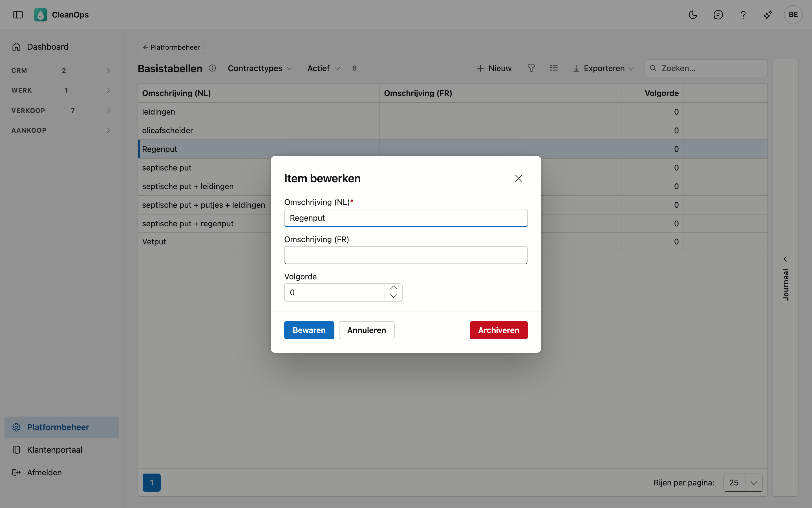Close the Item bewerken dialog
Screen dimensions: 812x508
(x=518, y=178)
